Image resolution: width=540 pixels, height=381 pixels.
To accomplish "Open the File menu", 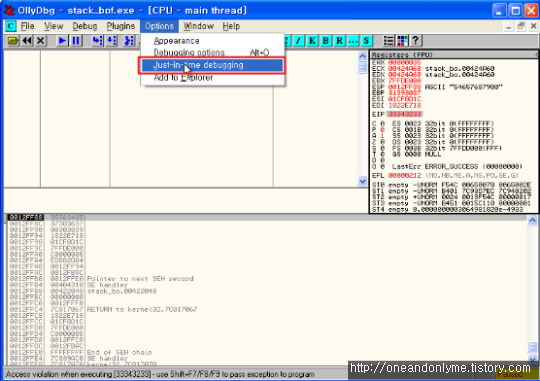I will [27, 26].
